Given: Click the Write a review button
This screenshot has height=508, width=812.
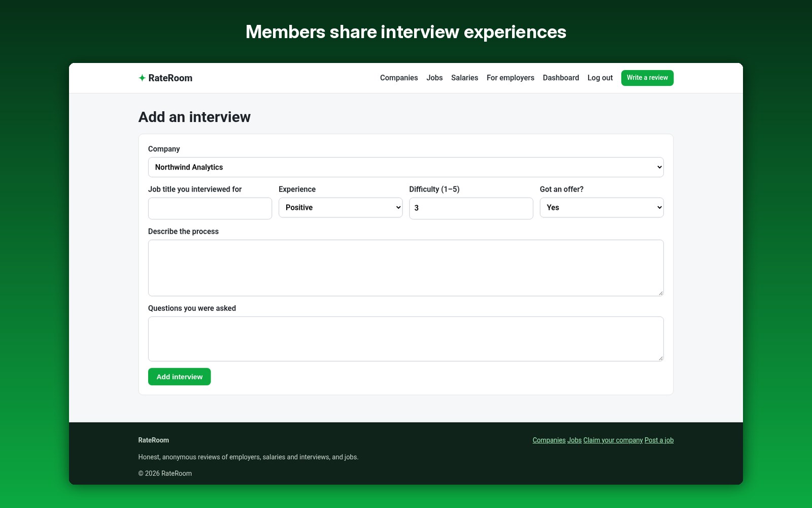Looking at the screenshot, I should pos(647,78).
